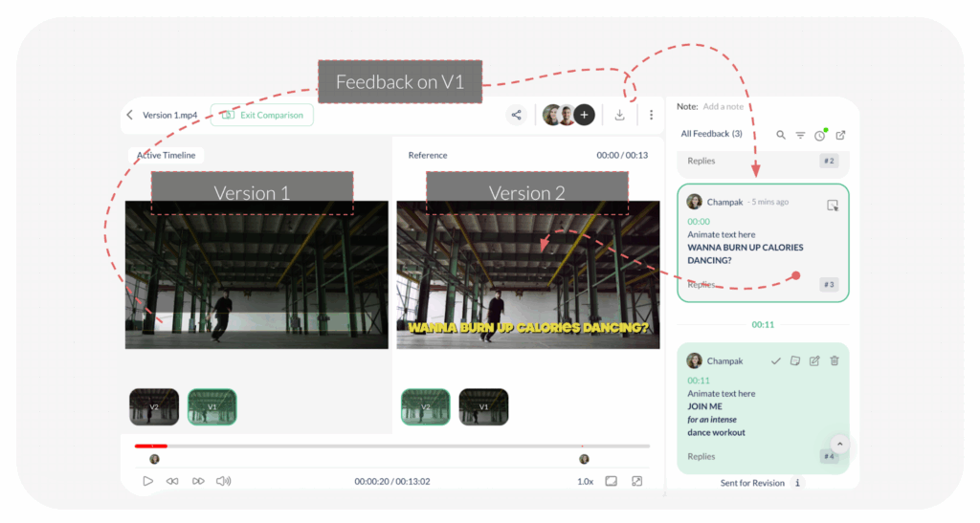This screenshot has height=523, width=980.
Task: Enter fullscreen mode
Action: [636, 481]
